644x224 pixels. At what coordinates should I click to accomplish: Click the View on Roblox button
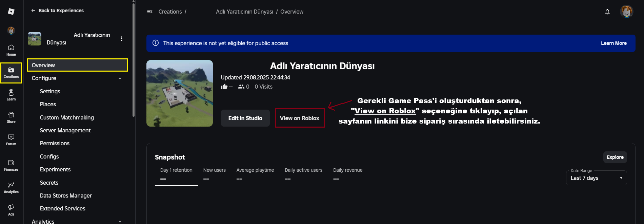click(300, 118)
